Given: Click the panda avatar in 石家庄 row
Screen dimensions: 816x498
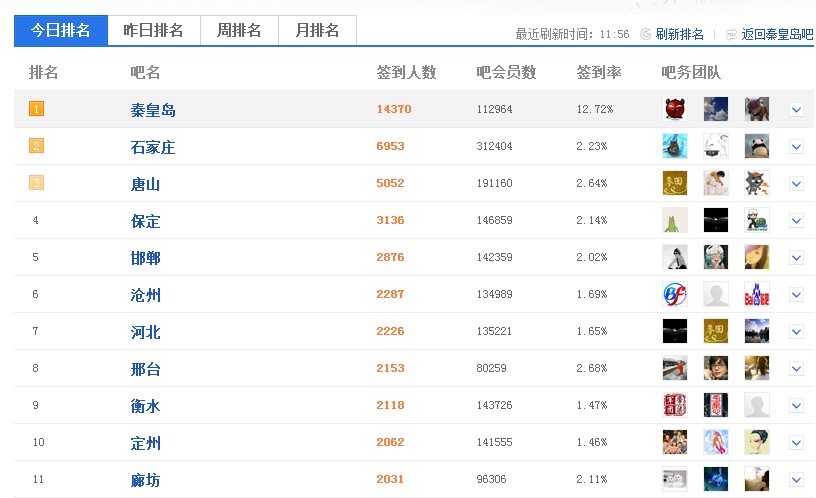Looking at the screenshot, I should (x=757, y=146).
